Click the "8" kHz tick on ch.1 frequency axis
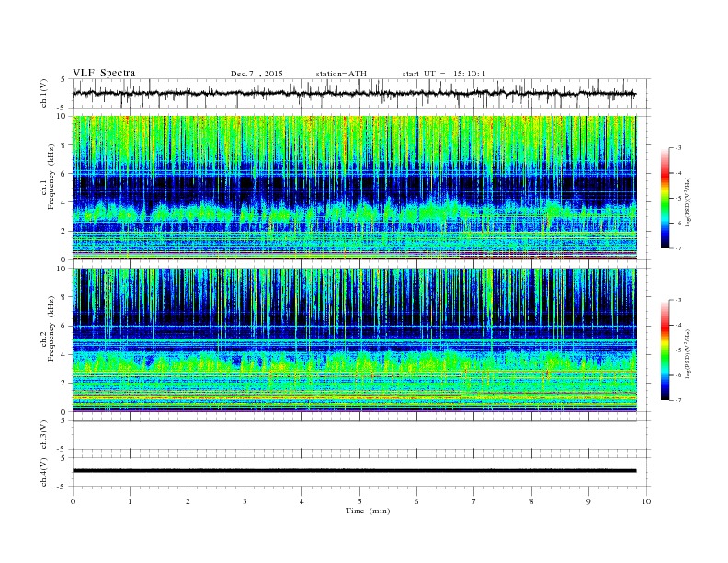 pos(64,145)
